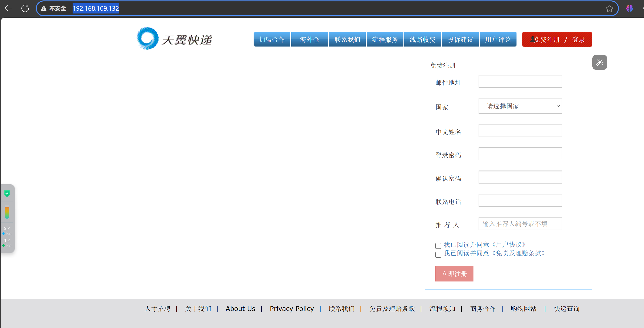Bookmark page with the star icon
The height and width of the screenshot is (328, 644).
coord(609,8)
